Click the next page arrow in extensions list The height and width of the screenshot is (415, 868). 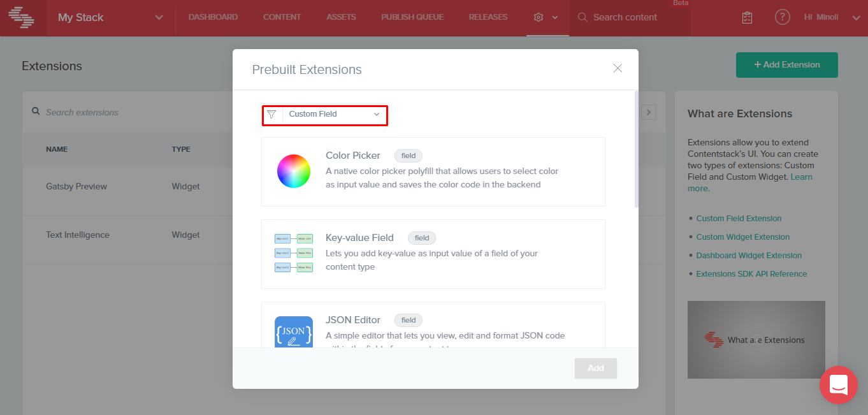pos(649,112)
